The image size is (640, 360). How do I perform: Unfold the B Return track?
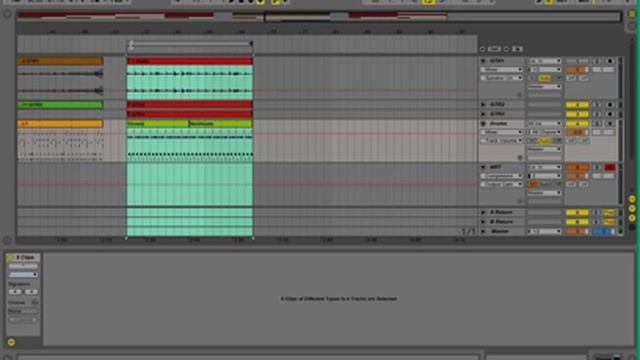coord(483,222)
